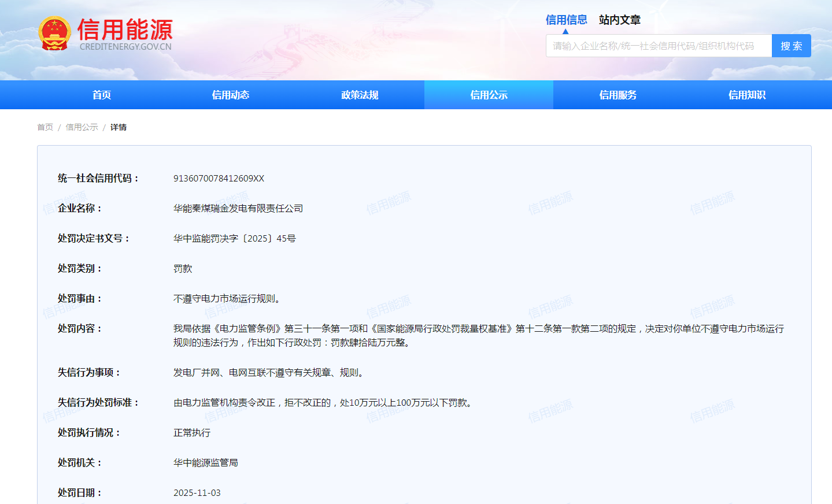Screen dimensions: 832x504
Task: Select the highlighted 信用公示 menu item
Action: pyautogui.click(x=488, y=94)
